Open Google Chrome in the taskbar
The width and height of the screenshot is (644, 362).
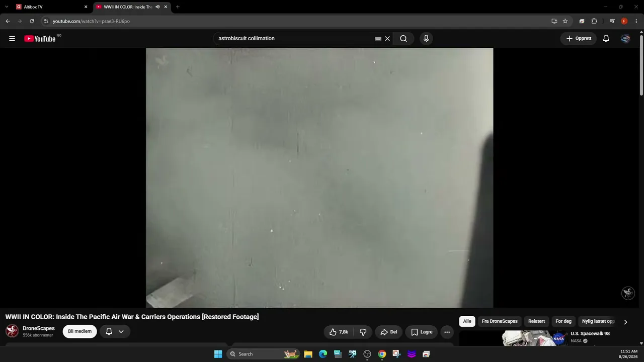pyautogui.click(x=382, y=354)
